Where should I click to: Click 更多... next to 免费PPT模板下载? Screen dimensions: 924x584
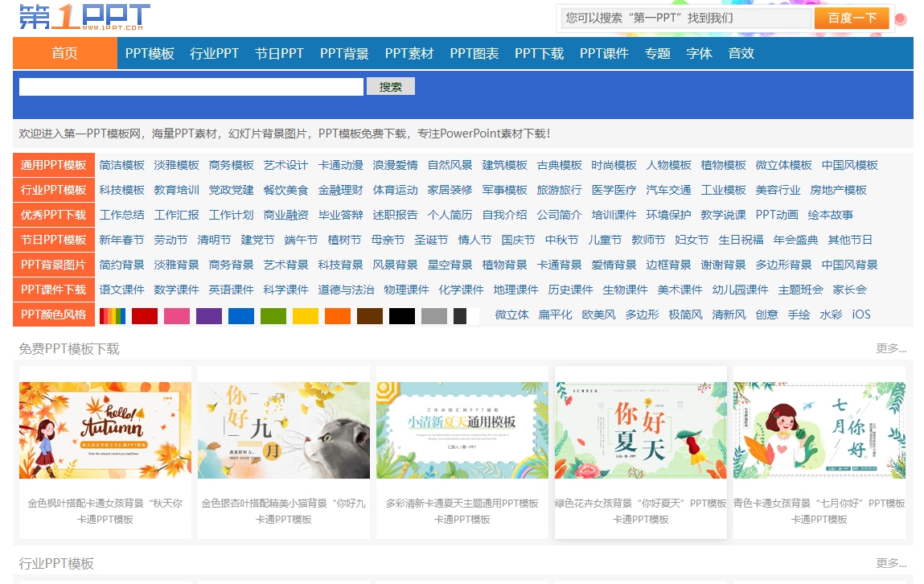[891, 348]
